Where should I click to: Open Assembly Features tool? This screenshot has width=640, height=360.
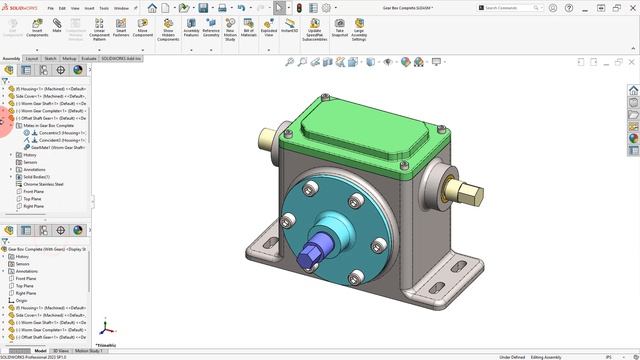coord(191,28)
